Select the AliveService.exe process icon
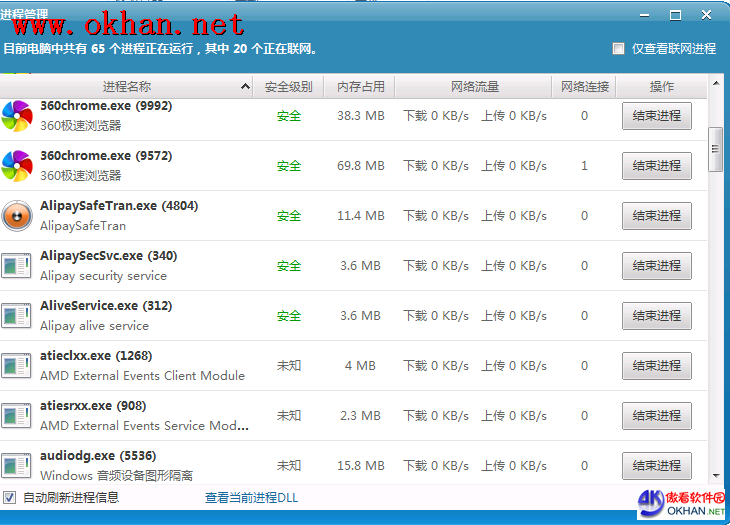Screen dimensions: 730x525 17,316
